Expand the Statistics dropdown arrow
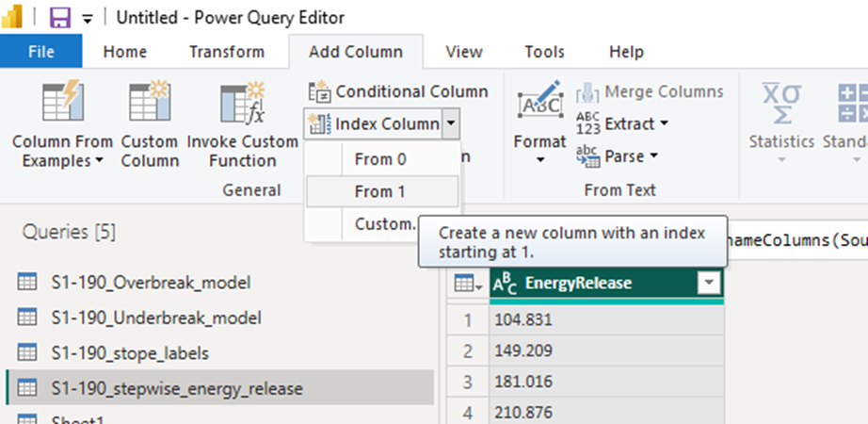Image resolution: width=868 pixels, height=424 pixels. (x=781, y=161)
